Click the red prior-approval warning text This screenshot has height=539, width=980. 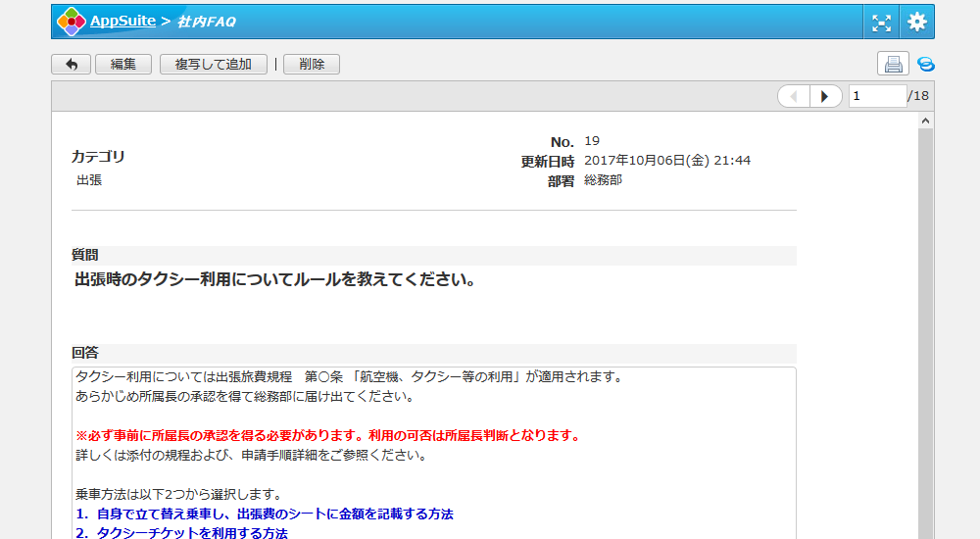328,436
